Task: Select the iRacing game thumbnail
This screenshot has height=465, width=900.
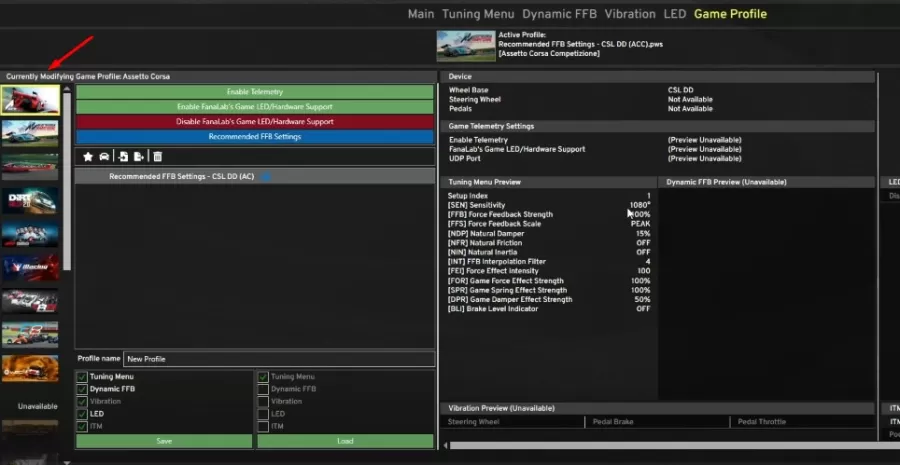Action: tap(30, 268)
